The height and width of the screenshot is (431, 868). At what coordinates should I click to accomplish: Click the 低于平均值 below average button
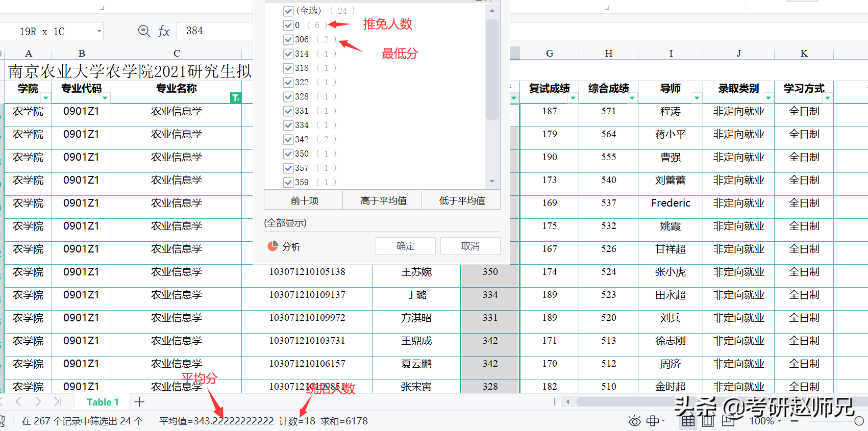pos(462,200)
